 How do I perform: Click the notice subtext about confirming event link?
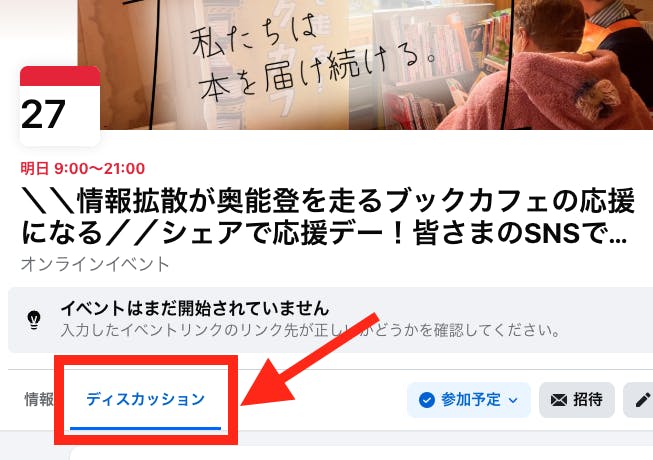pyautogui.click(x=310, y=331)
